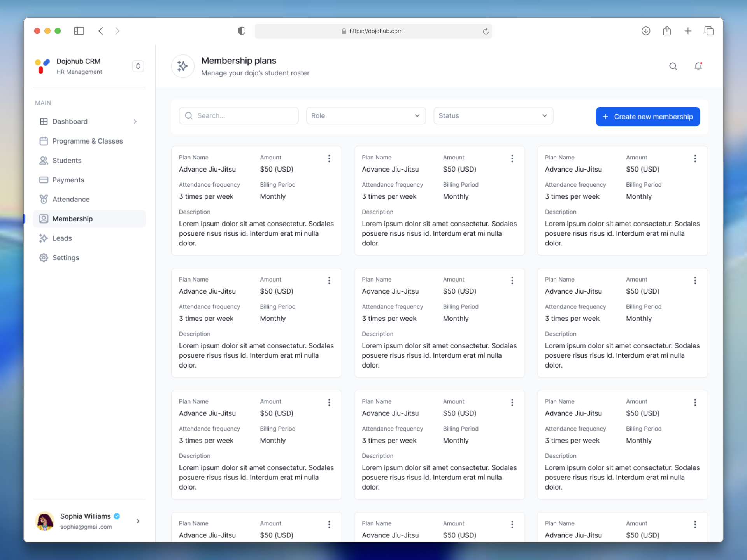Click the browser sidebar toggle icon

[x=79, y=31]
